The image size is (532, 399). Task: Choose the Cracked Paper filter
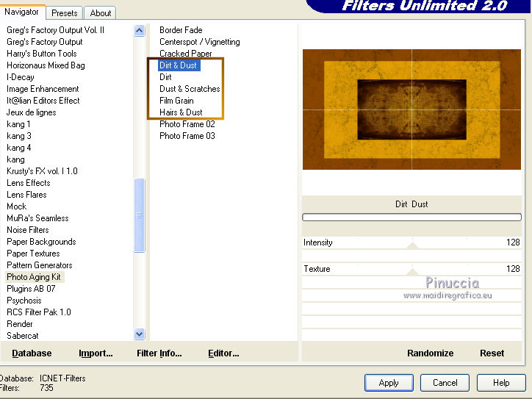(186, 53)
